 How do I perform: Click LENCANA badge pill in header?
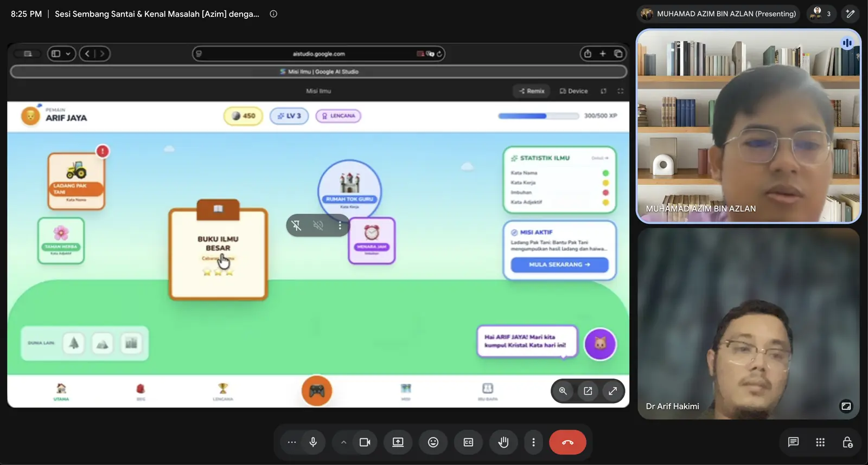tap(339, 116)
